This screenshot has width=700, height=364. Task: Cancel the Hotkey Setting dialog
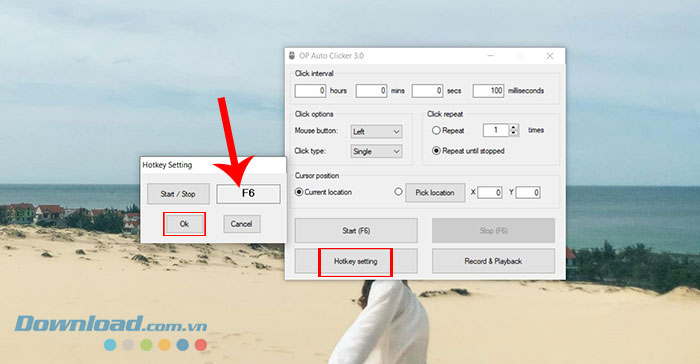[242, 224]
